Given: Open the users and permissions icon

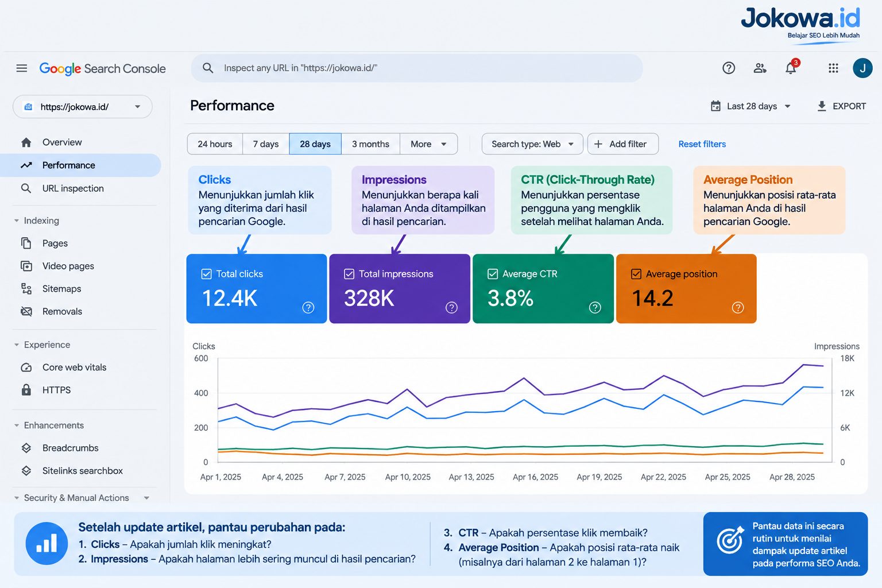Looking at the screenshot, I should [x=760, y=68].
